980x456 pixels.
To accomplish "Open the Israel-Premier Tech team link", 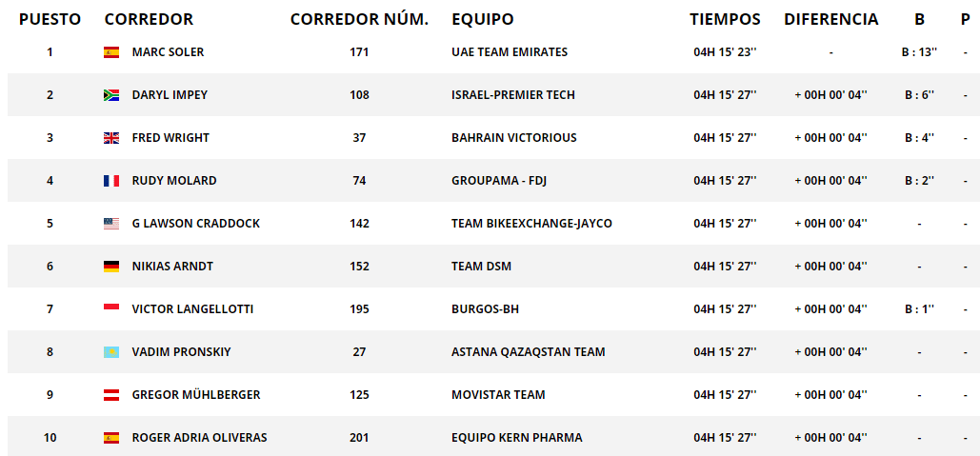I will (512, 95).
